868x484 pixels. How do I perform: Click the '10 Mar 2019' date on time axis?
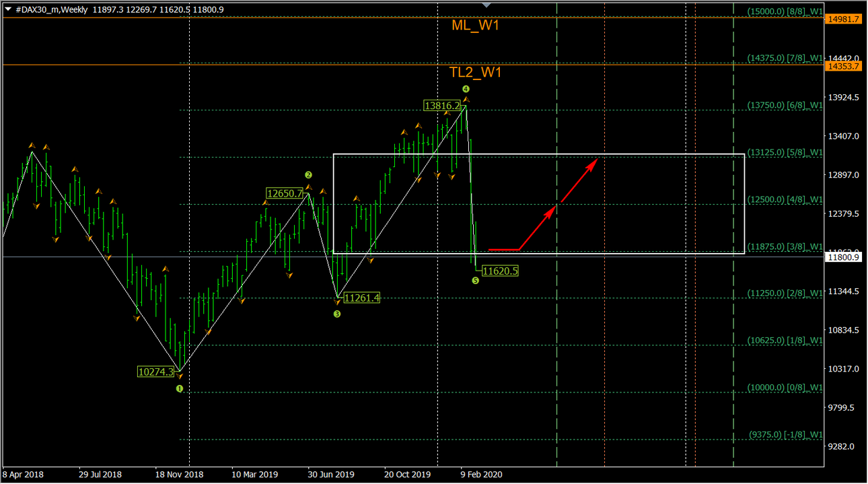254,475
